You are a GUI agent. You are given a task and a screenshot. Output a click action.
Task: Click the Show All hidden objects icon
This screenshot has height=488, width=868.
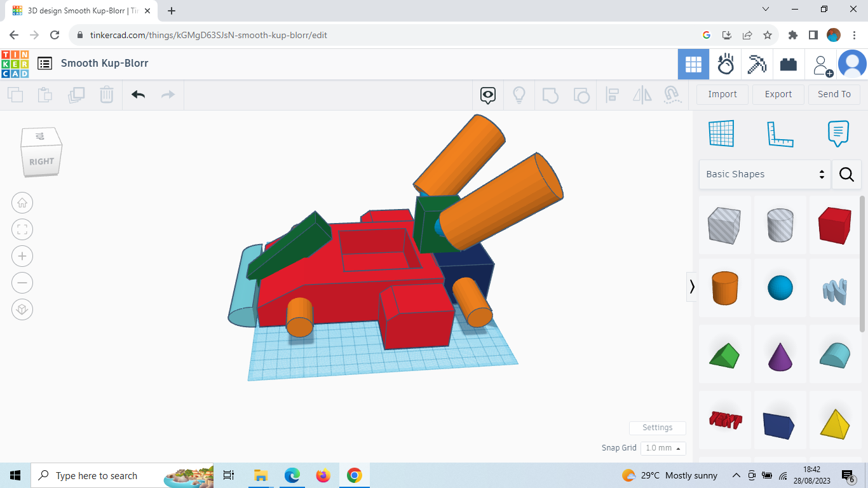519,94
